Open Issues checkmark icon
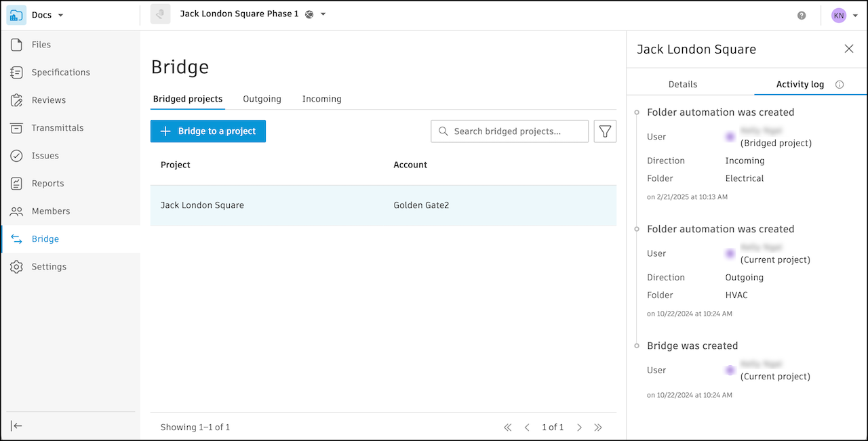This screenshot has height=441, width=868. pos(17,156)
